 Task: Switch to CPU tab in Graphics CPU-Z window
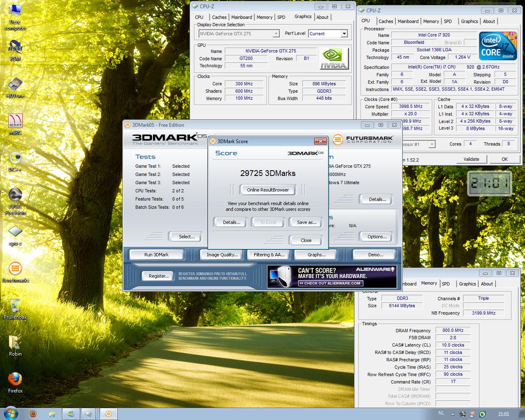click(199, 17)
